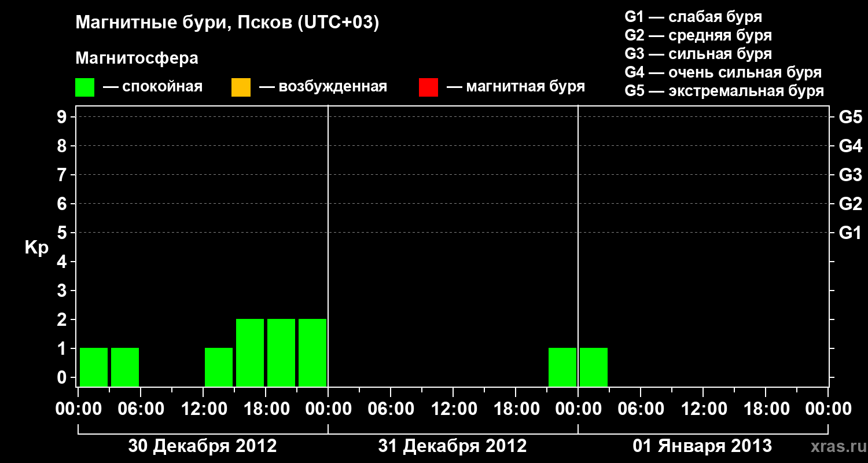Click the '5' value on the Kp axis
Viewport: 868px width, 463px height.
pos(62,233)
